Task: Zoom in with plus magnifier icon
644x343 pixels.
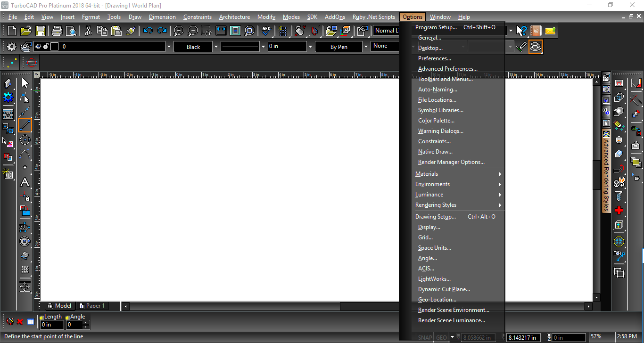Action: point(179,31)
